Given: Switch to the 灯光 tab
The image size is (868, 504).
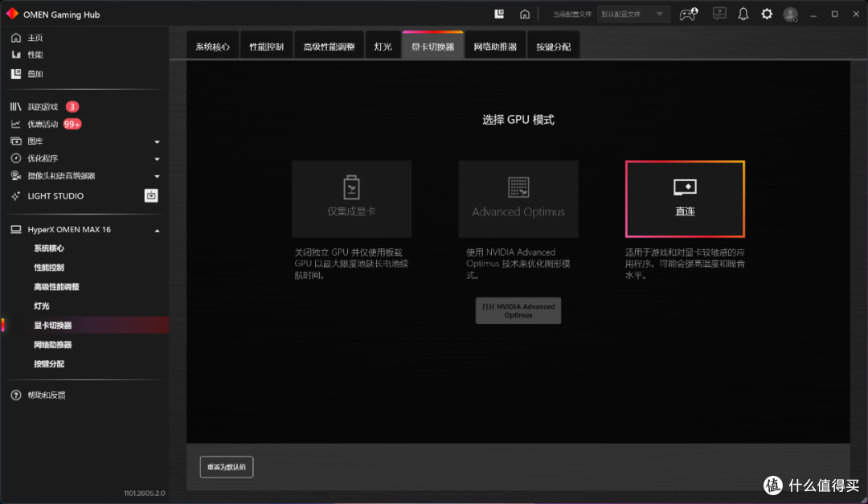Looking at the screenshot, I should [383, 47].
